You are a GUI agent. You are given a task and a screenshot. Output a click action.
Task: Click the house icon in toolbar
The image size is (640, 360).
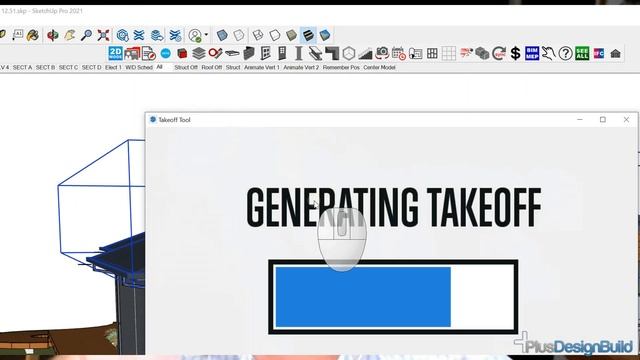click(x=616, y=53)
